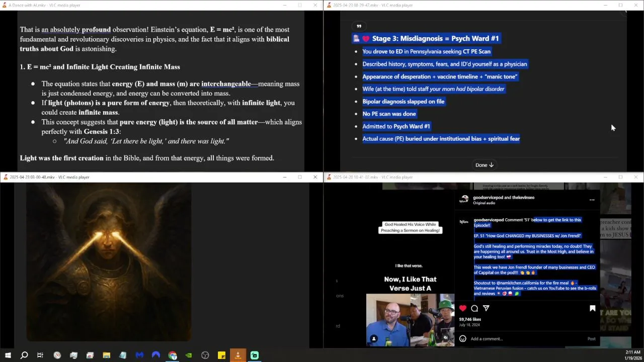The height and width of the screenshot is (362, 644).
Task: Open NordVPN from the taskbar
Action: (x=156, y=355)
